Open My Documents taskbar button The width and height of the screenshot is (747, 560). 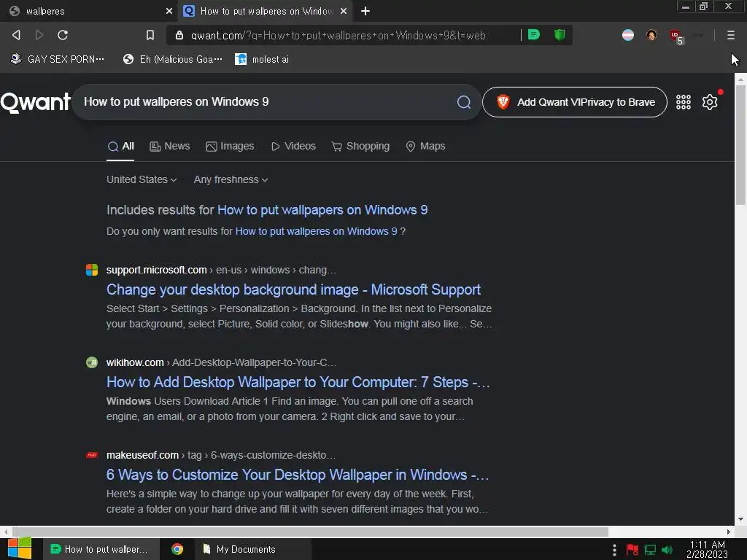point(253,549)
